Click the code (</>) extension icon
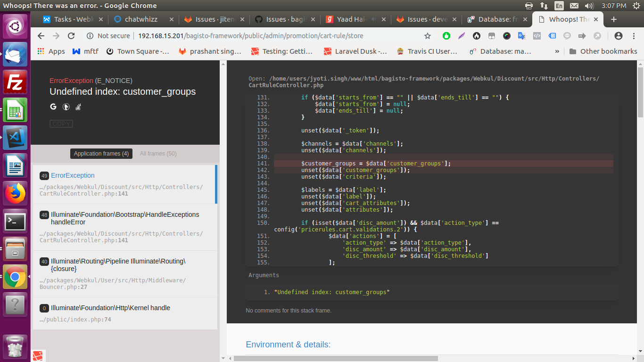 [537, 35]
